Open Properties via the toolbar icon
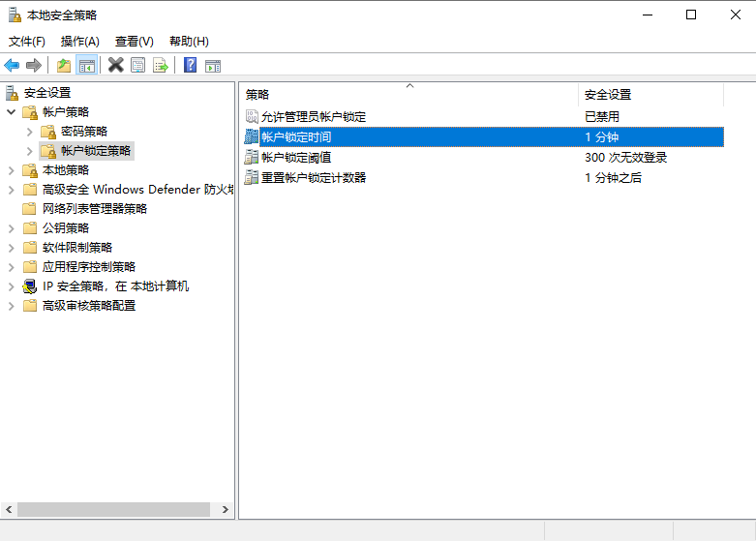The image size is (756, 541). 138,65
